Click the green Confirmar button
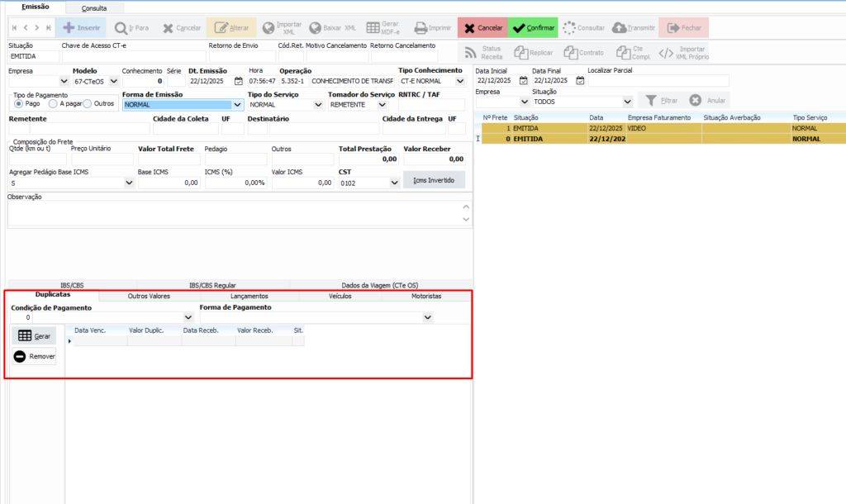The image size is (846, 504). 533,27
